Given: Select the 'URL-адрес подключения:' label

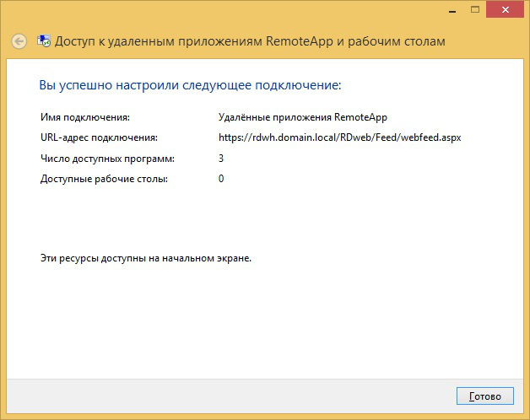Looking at the screenshot, I should pyautogui.click(x=99, y=137).
